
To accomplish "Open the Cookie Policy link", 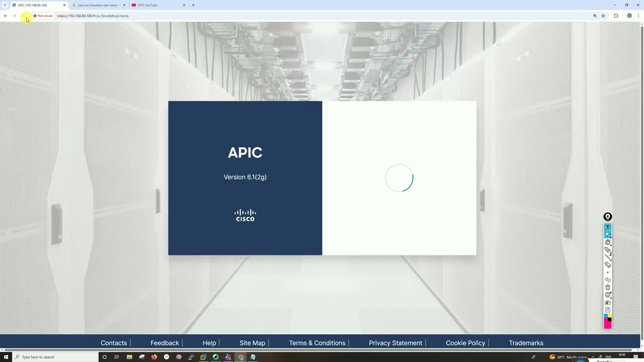I will [465, 343].
